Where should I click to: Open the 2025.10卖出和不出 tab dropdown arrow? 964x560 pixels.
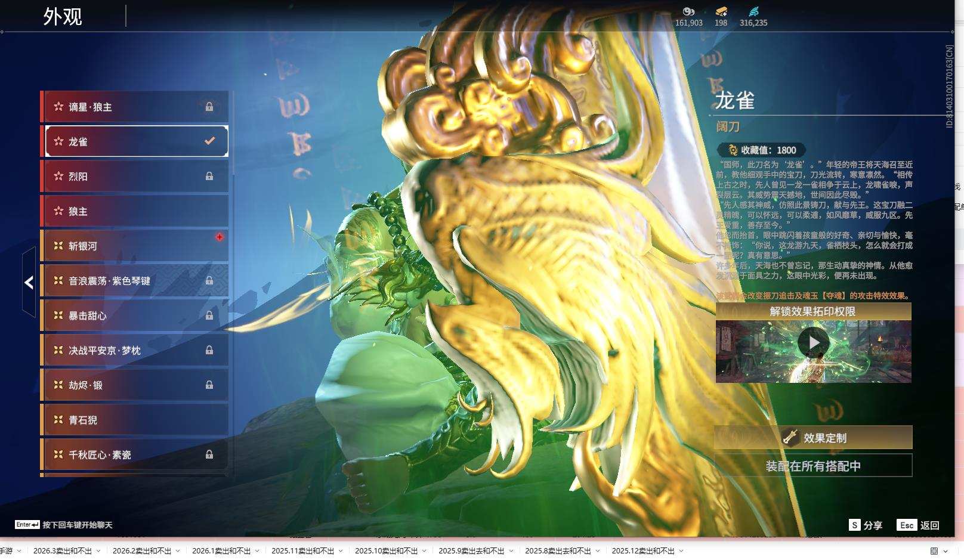tap(424, 551)
